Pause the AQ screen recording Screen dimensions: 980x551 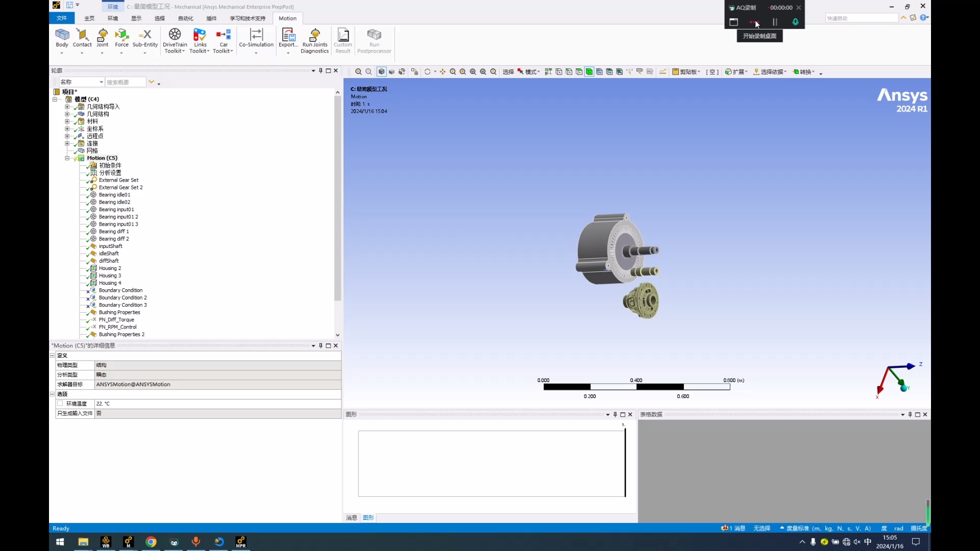774,22
